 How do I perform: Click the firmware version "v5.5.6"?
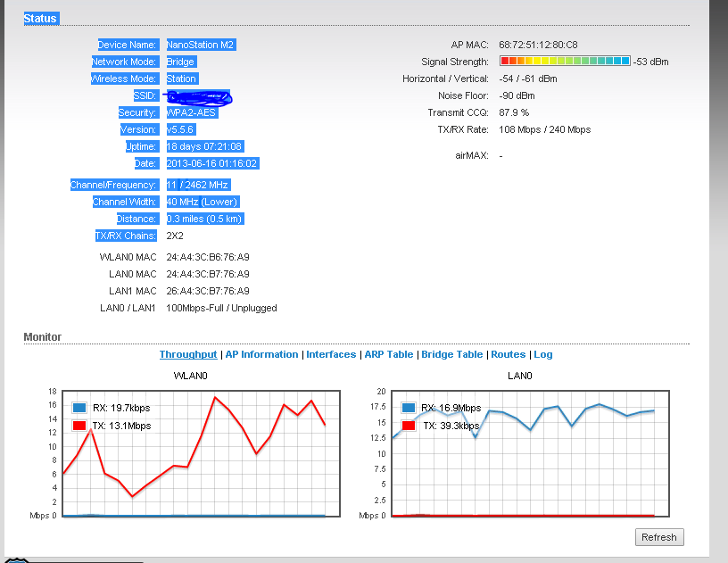pos(180,129)
